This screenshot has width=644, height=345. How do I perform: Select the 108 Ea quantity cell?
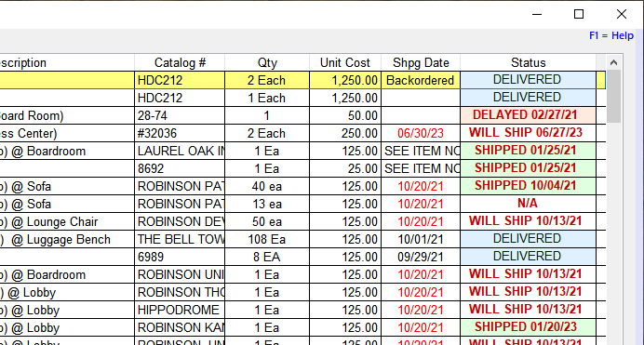(x=267, y=239)
